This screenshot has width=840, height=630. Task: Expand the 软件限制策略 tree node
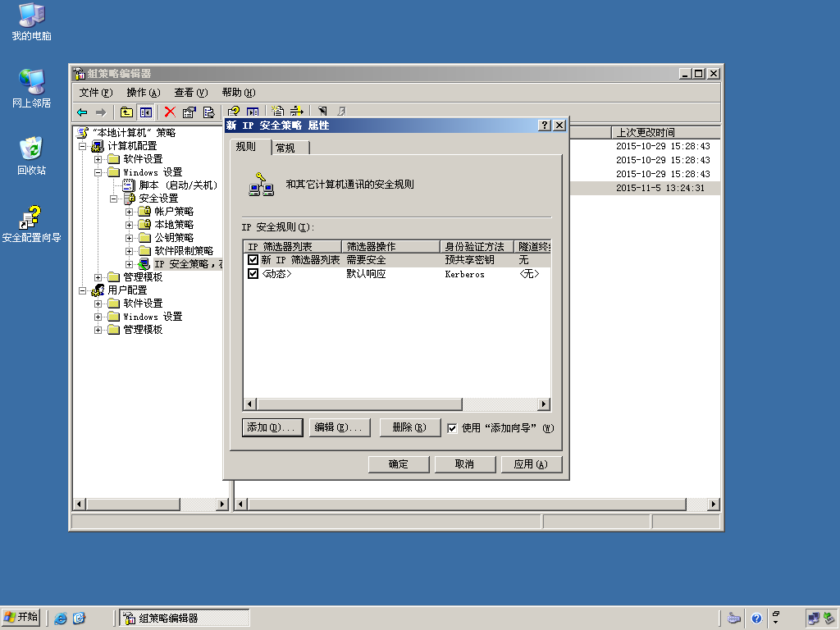pos(129,251)
